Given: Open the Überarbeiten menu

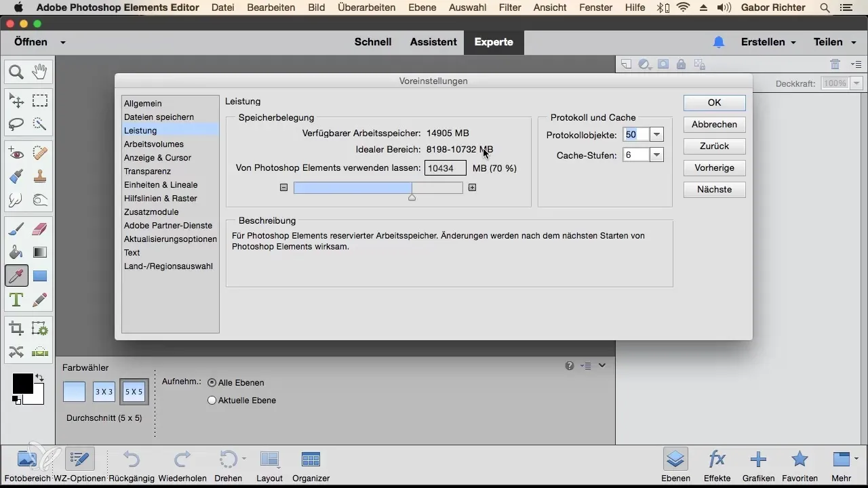Looking at the screenshot, I should click(x=366, y=7).
